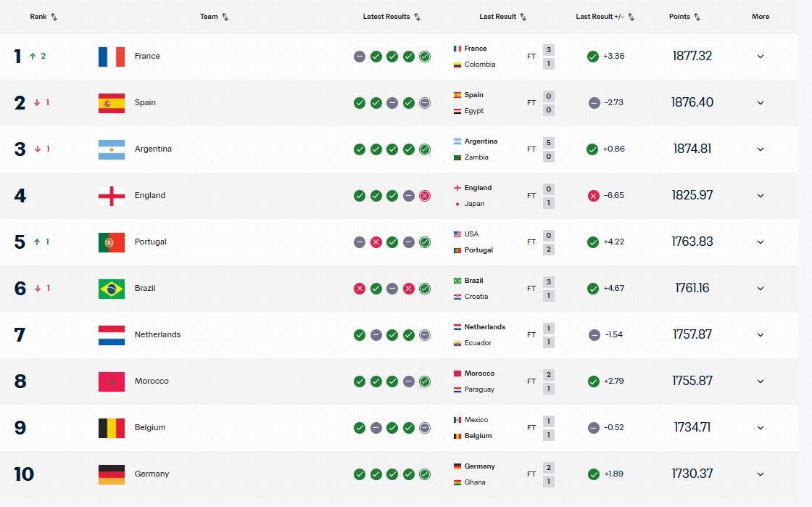The image size is (812, 507).
Task: Click the Brazil flag icon
Action: [x=112, y=288]
